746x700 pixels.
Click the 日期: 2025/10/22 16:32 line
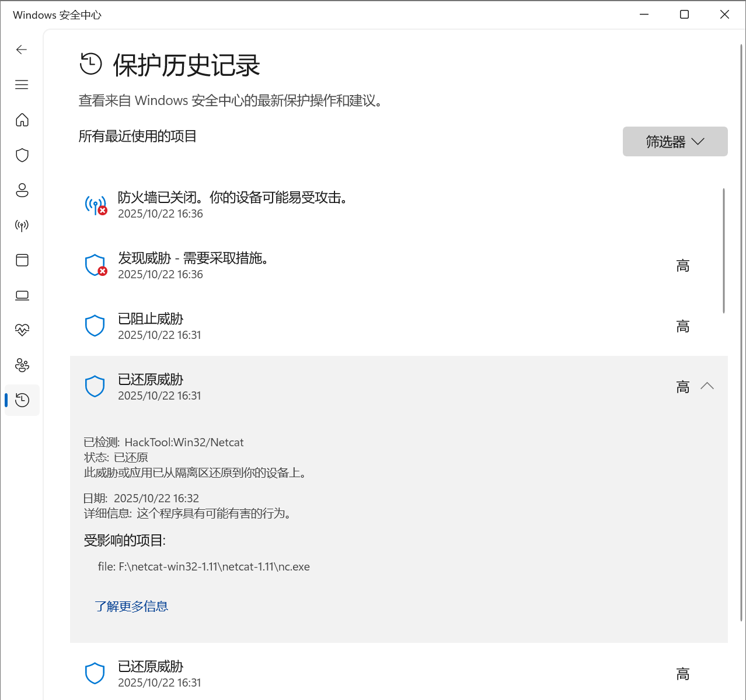[141, 498]
